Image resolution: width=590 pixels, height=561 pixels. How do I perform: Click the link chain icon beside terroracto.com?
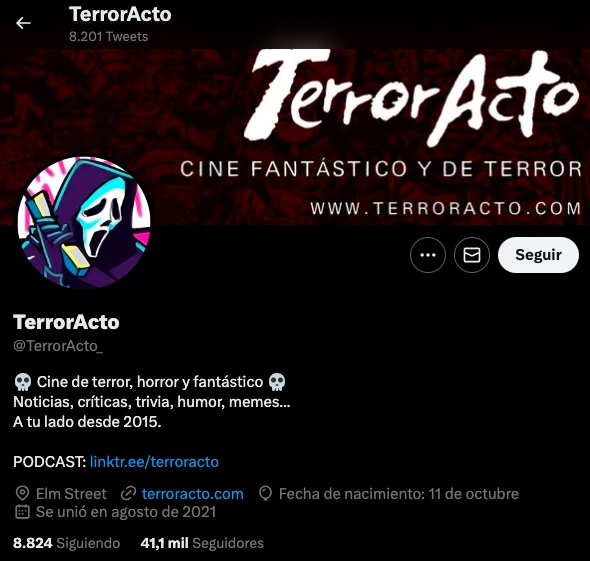pyautogui.click(x=128, y=493)
